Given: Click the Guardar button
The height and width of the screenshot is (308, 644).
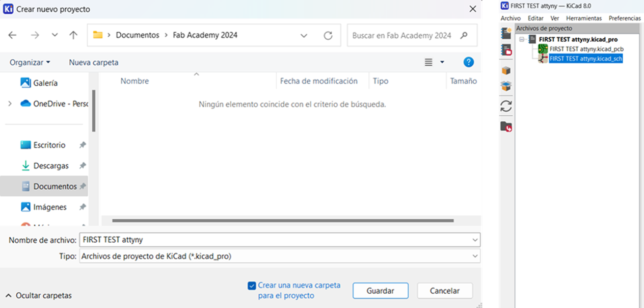Looking at the screenshot, I should (x=381, y=291).
